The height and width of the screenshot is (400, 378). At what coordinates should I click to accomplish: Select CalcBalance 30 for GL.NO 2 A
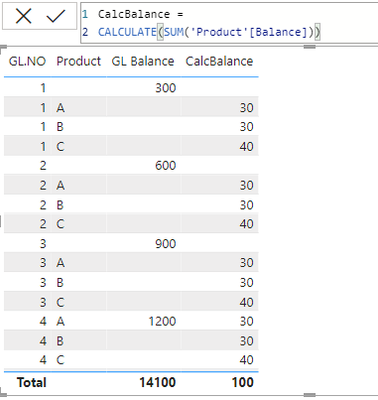click(x=247, y=185)
